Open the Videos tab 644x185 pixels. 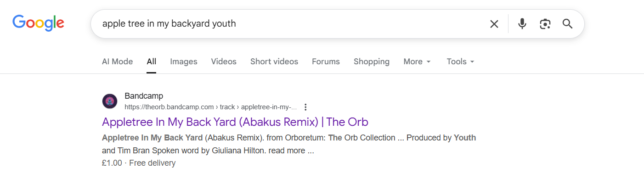coord(224,62)
